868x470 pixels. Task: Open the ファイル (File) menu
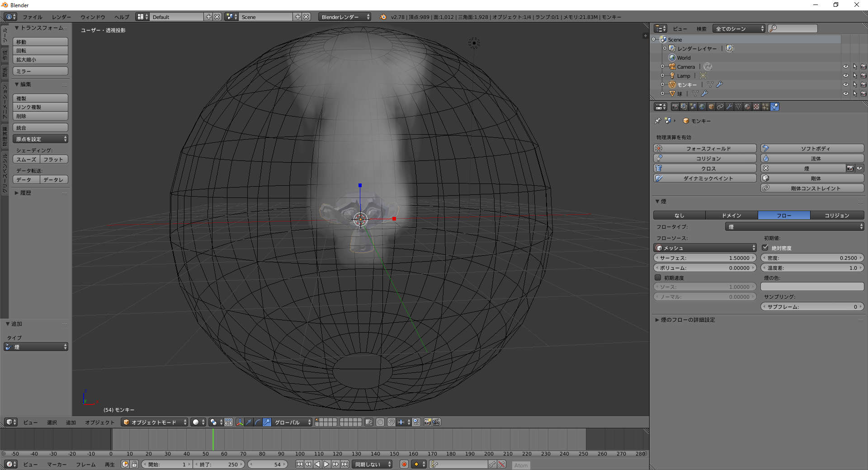point(33,17)
